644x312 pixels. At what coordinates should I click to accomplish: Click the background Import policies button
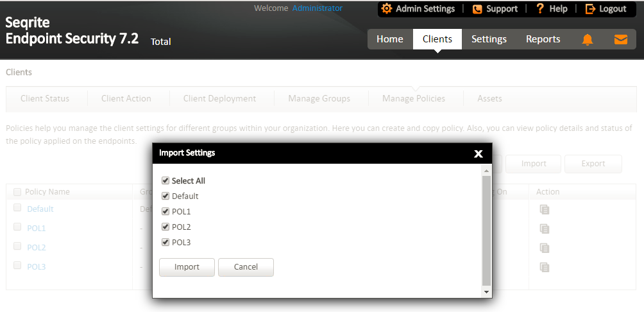tap(533, 164)
